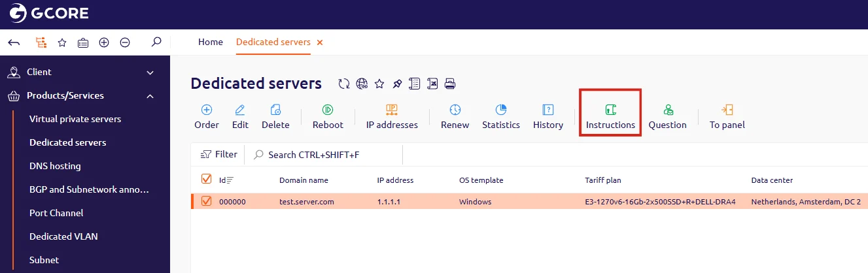
Task: Click the Search CTRL+SHIFT+F field
Action: pyautogui.click(x=325, y=155)
